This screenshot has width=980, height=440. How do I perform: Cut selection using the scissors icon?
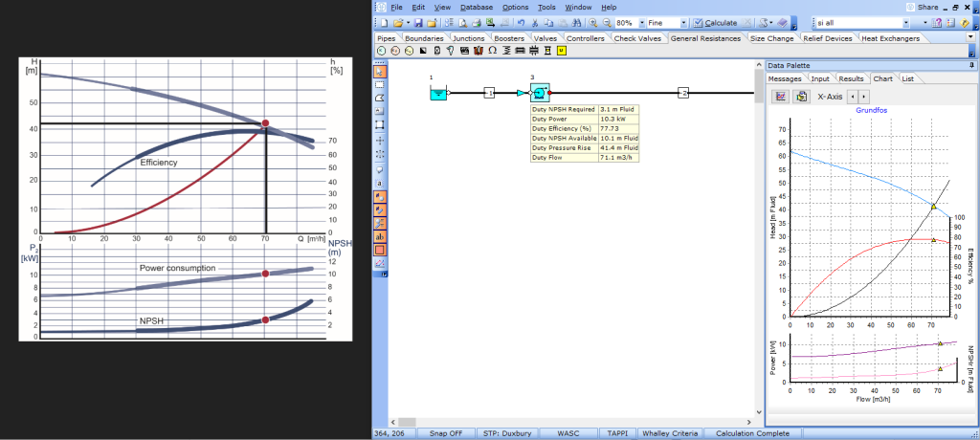tap(535, 23)
